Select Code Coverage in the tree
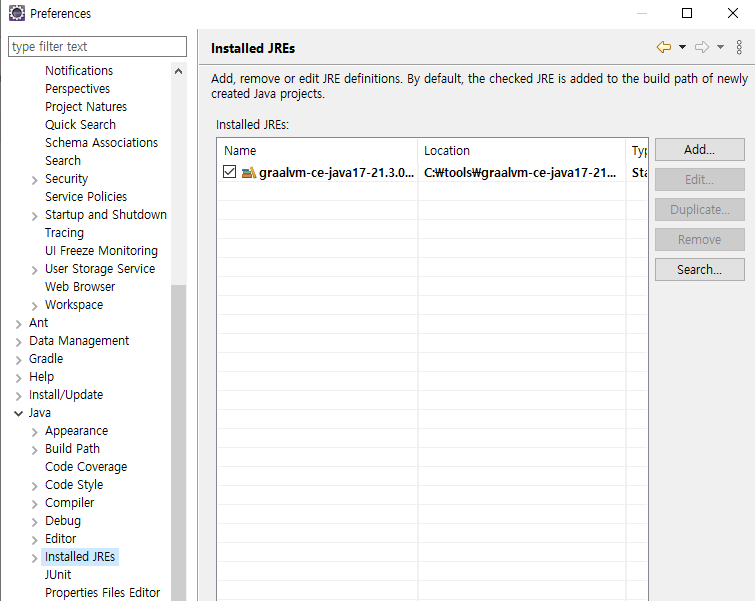Viewport: 755px width, 601px height. [x=86, y=467]
